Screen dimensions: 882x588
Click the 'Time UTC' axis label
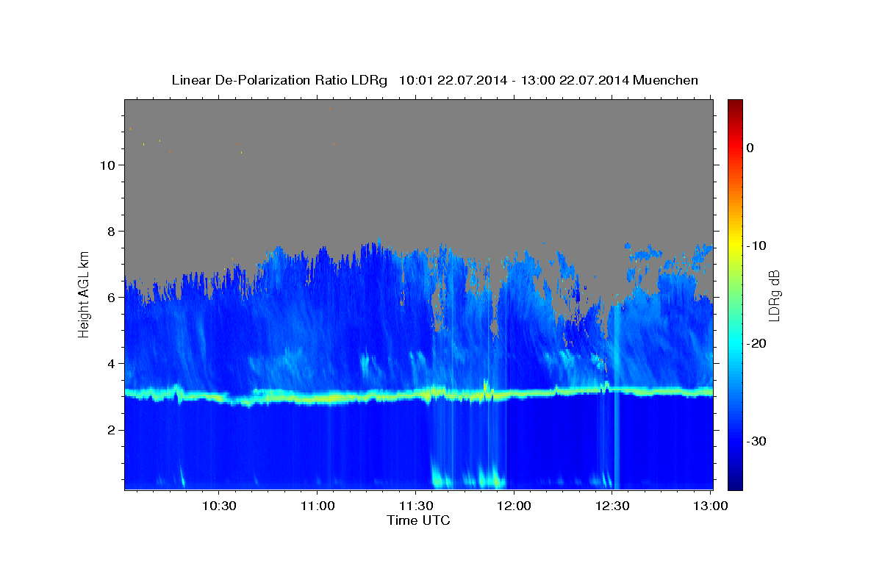point(418,520)
